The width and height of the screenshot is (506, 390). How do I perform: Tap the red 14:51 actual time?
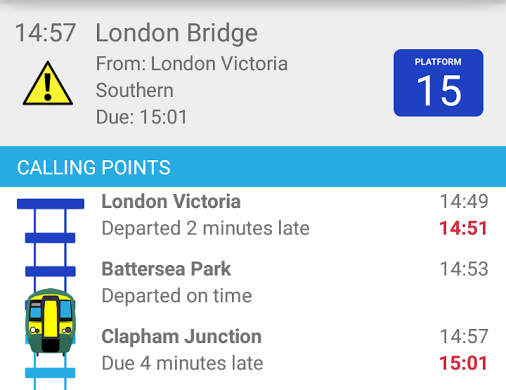(463, 228)
